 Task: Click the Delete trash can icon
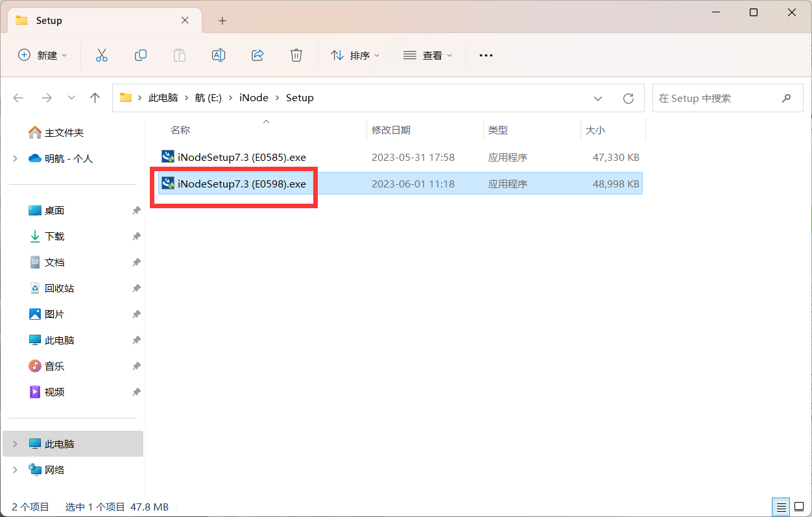[x=296, y=55]
